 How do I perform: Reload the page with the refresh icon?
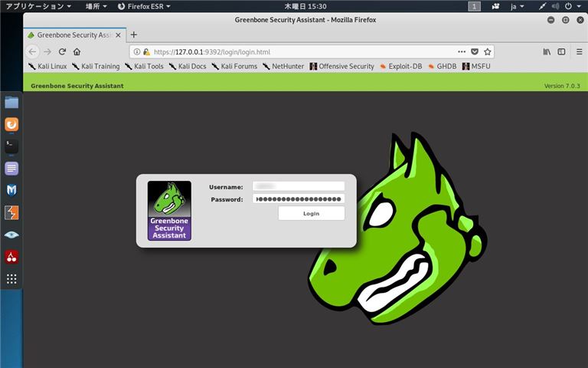pos(62,52)
